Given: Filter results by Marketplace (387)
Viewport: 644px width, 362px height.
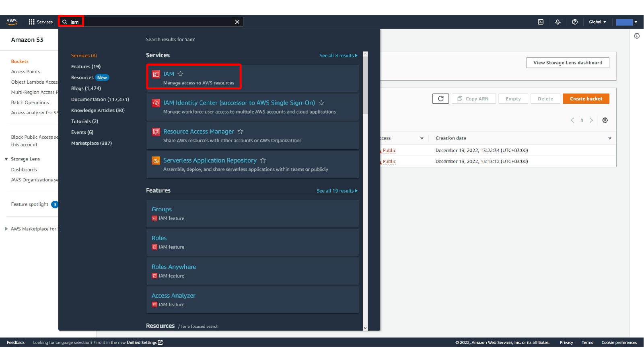Looking at the screenshot, I should click(x=92, y=143).
